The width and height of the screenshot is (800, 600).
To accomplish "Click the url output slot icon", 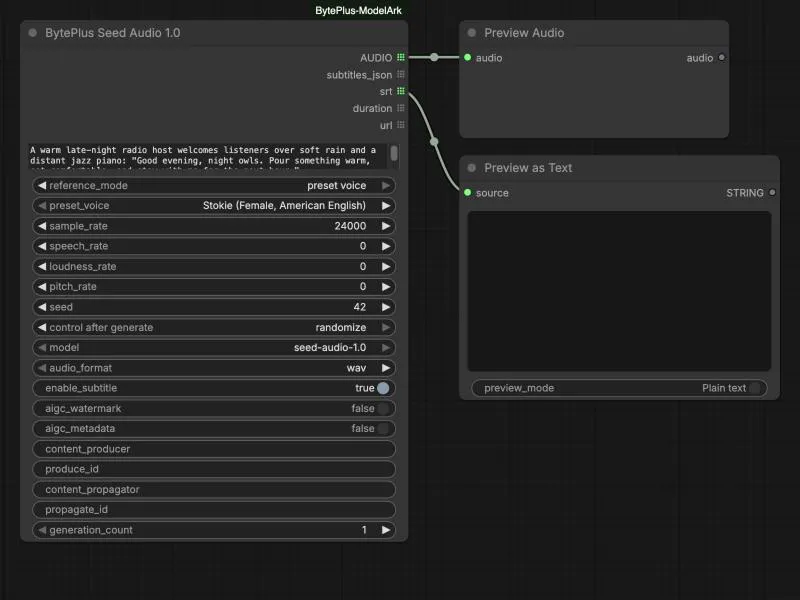I will point(401,125).
